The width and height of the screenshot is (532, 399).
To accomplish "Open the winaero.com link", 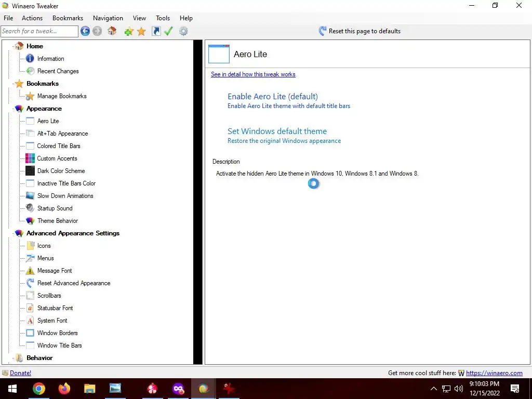I will coord(494,373).
